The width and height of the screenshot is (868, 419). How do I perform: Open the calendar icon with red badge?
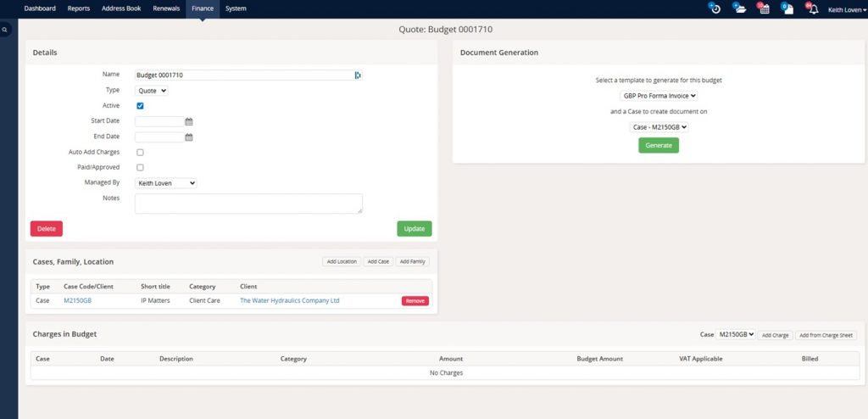pyautogui.click(x=764, y=8)
